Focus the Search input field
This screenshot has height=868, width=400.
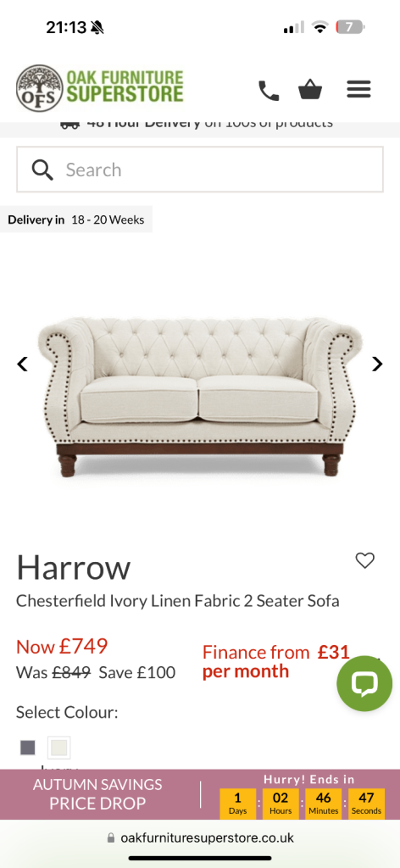tap(200, 170)
